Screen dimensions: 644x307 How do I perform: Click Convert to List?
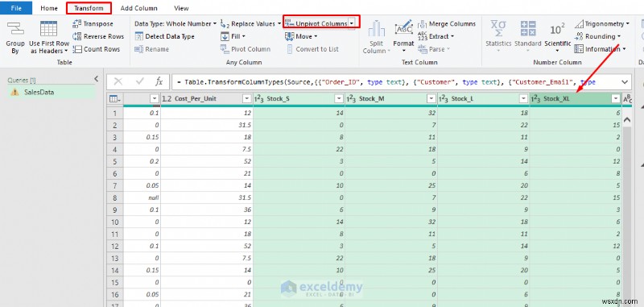pyautogui.click(x=312, y=49)
